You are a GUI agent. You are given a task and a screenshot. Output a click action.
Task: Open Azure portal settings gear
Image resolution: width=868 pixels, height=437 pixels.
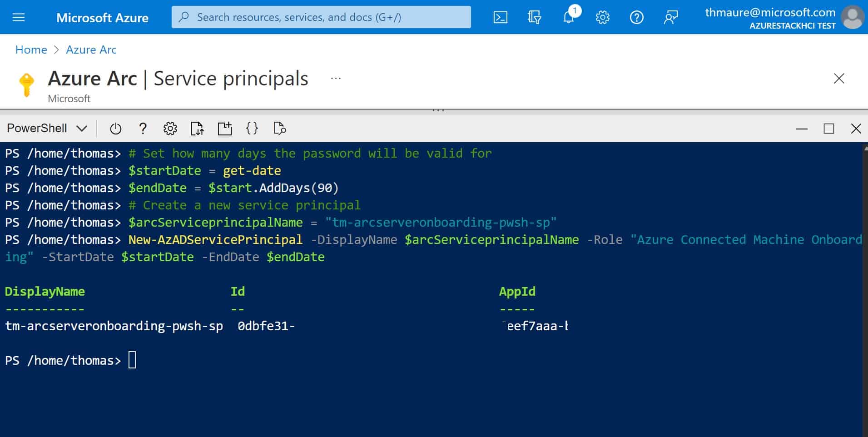pyautogui.click(x=603, y=17)
